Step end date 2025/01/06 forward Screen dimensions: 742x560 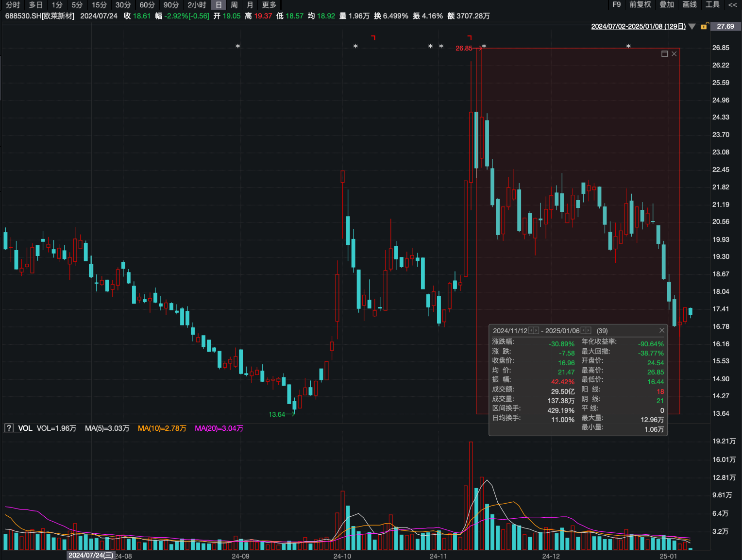pos(588,330)
